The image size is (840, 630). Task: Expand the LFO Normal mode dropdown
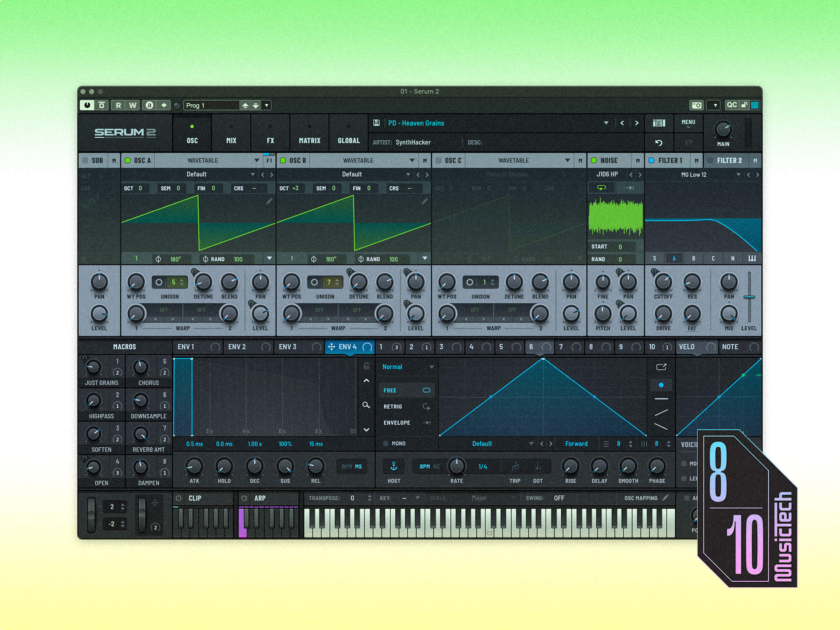coord(431,367)
